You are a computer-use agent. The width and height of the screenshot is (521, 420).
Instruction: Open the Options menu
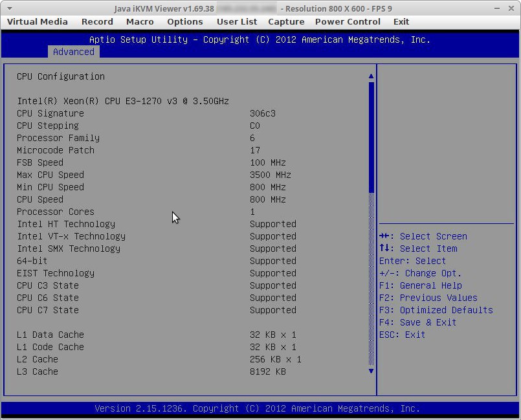coord(184,21)
